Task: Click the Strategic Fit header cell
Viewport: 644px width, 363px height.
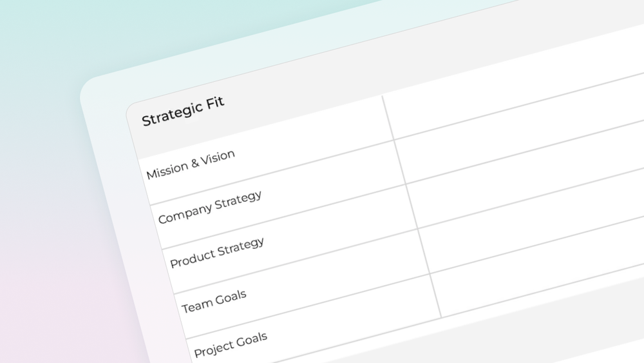Action: pyautogui.click(x=183, y=112)
